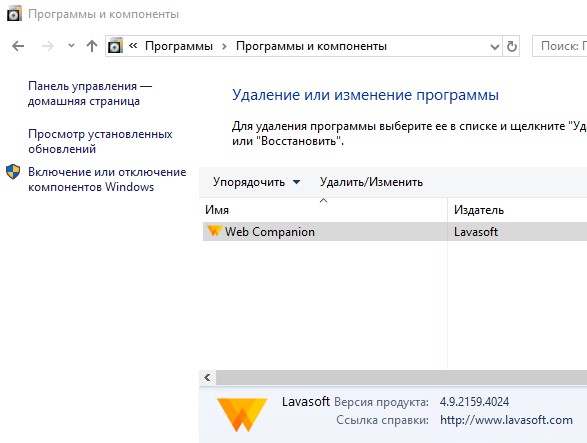The image size is (587, 443).
Task: Click the Lavasoft publisher cell
Action: point(476,232)
